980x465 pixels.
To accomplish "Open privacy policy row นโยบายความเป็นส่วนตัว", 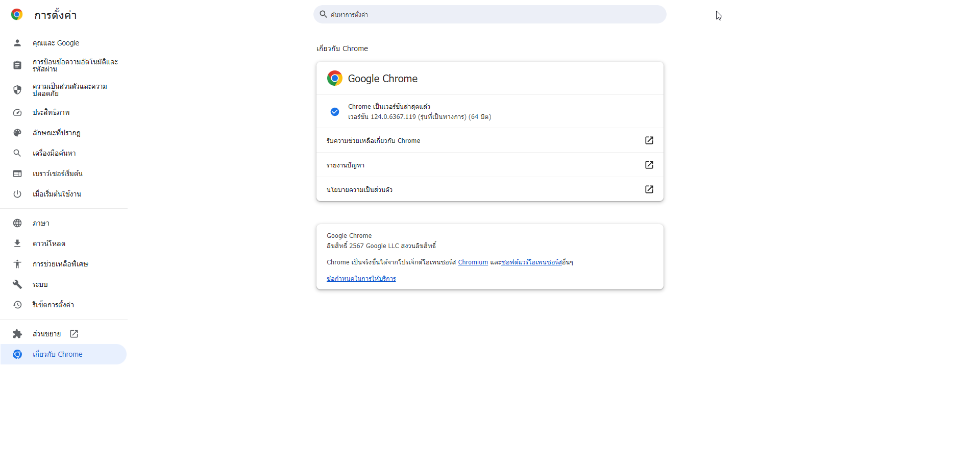I will [x=490, y=189].
